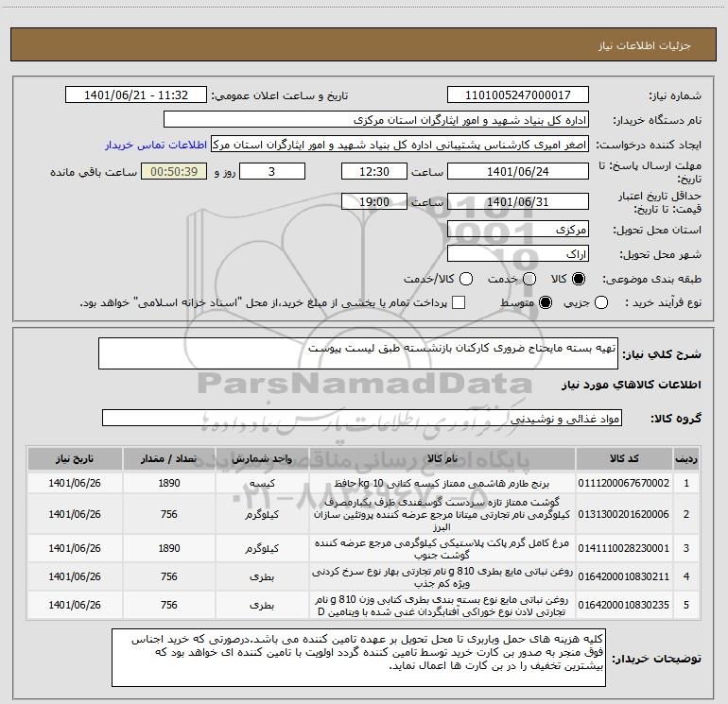Click برنج طارم هاشمی product name

click(442, 483)
